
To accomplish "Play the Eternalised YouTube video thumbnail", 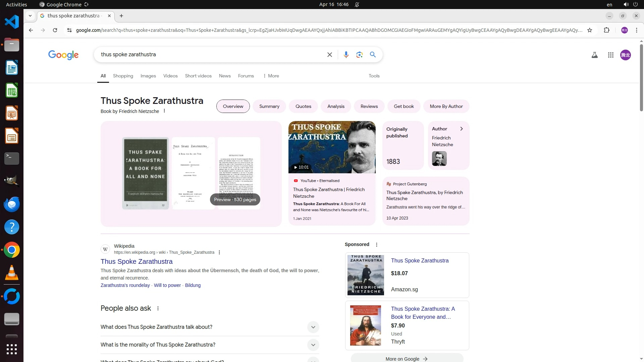I will pos(332,147).
